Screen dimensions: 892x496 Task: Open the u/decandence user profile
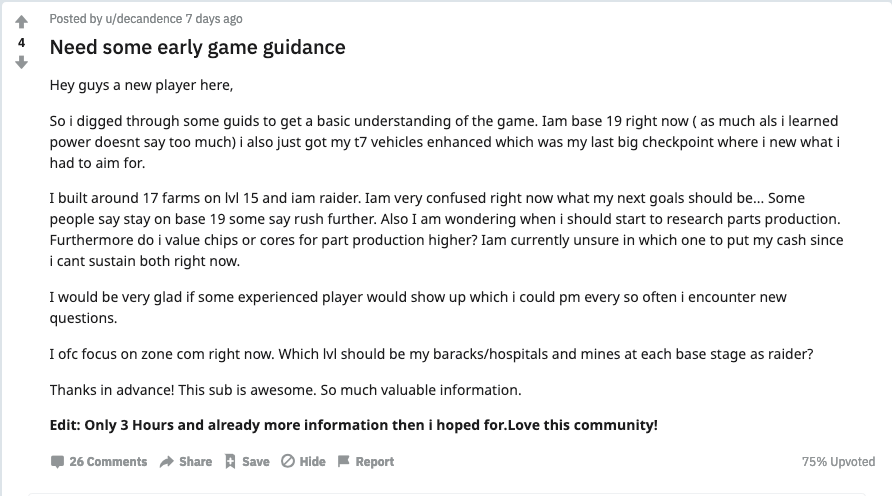click(128, 19)
